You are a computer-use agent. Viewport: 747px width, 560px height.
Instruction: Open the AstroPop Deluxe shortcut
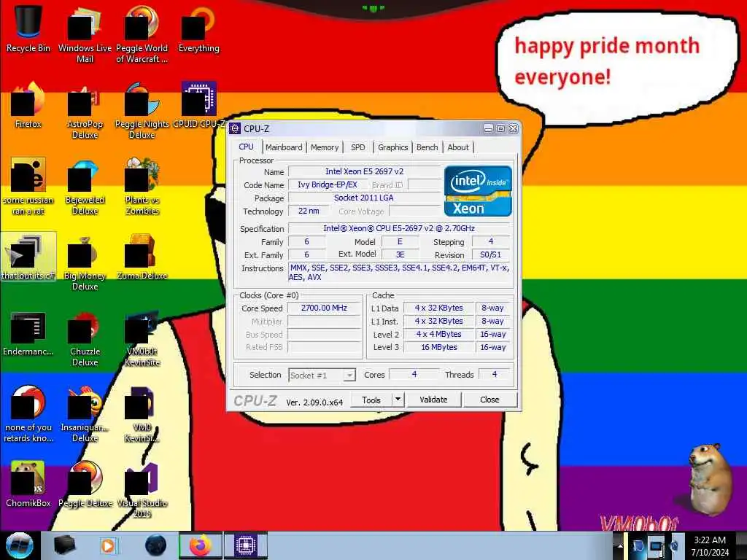click(x=85, y=111)
